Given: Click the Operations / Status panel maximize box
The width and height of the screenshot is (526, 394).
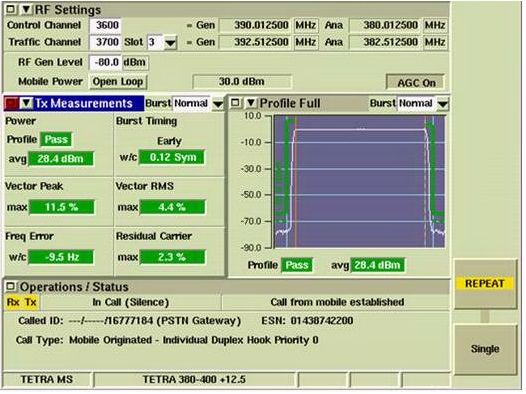Looking at the screenshot, I should click(11, 287).
